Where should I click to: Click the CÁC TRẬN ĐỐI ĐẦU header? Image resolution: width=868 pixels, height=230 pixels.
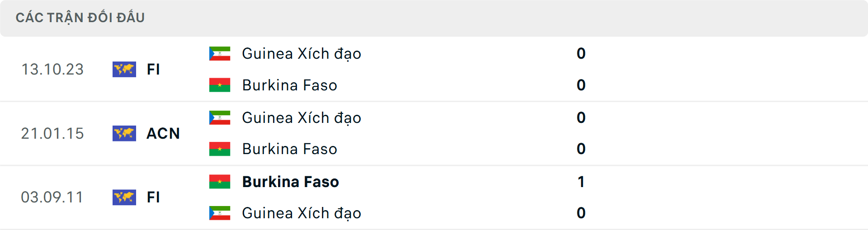(x=80, y=18)
